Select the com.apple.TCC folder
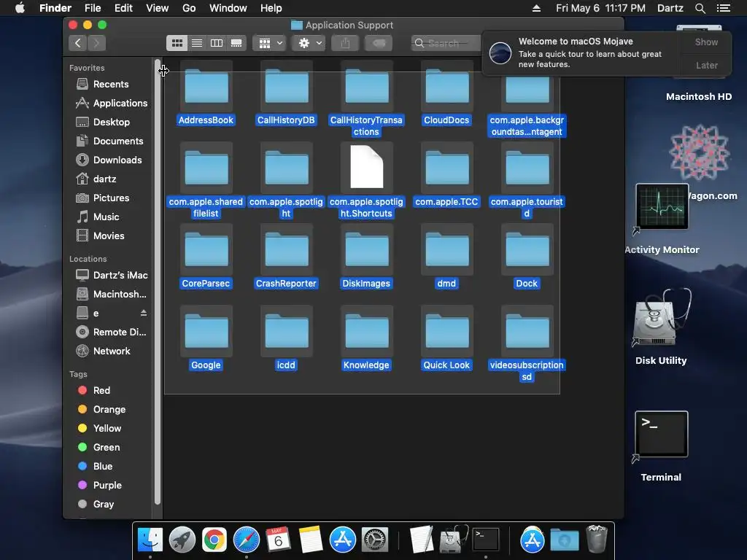The height and width of the screenshot is (560, 747). tap(447, 168)
